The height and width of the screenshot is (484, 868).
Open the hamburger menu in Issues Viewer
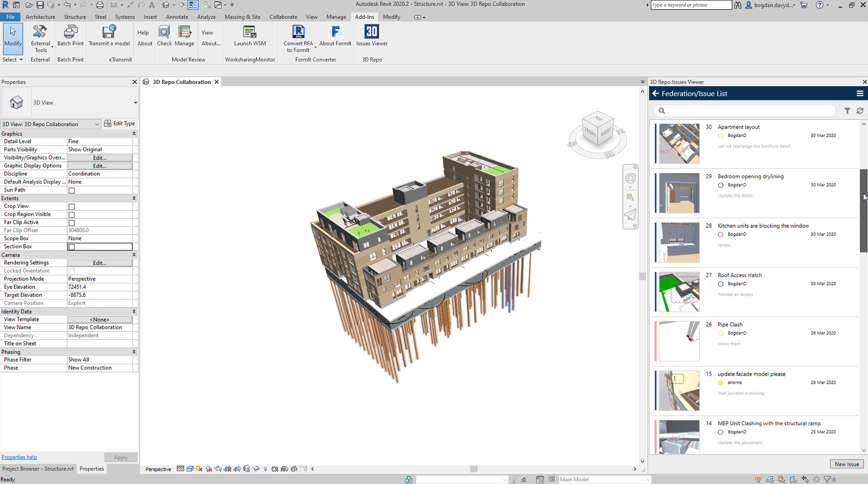[860, 93]
